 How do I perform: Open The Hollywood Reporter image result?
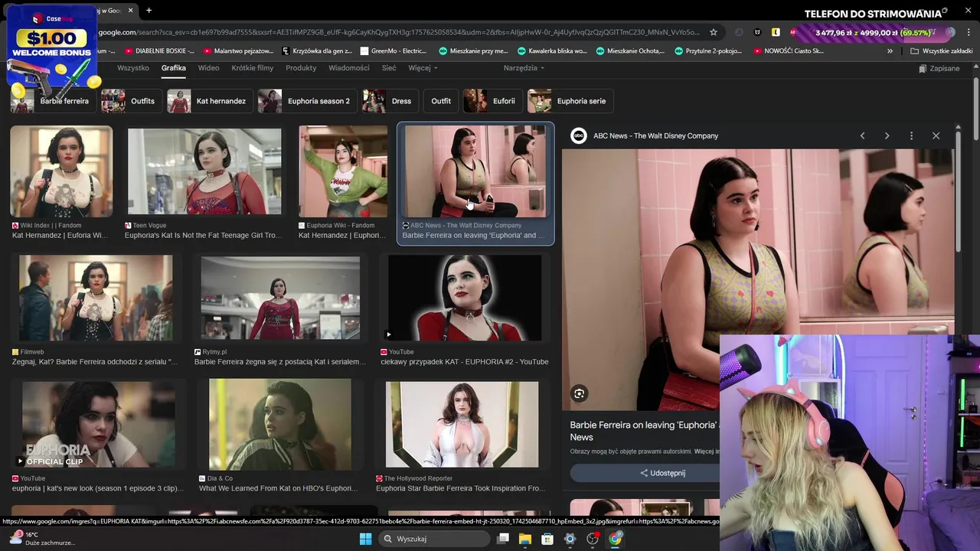(x=462, y=425)
